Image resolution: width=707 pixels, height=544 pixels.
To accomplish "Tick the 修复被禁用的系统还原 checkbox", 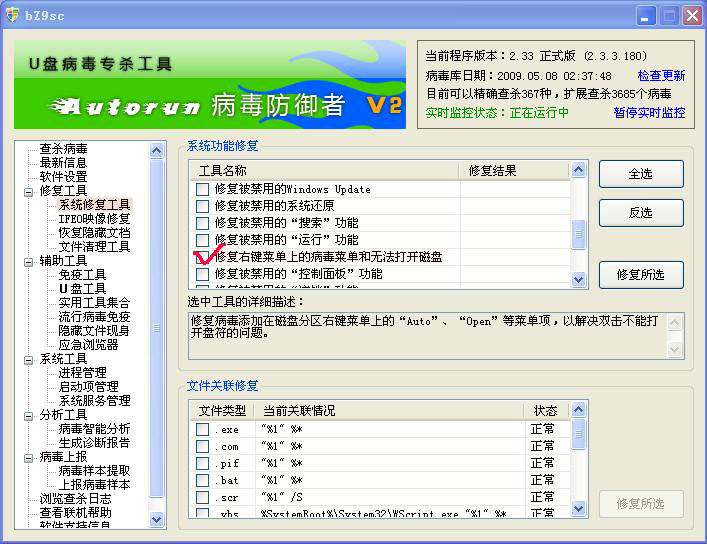I will coord(202,206).
